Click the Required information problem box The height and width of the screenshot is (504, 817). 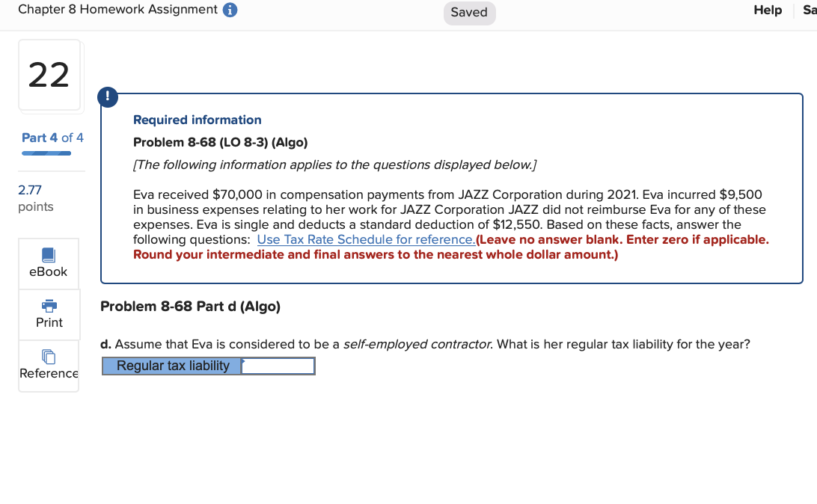coord(451,188)
